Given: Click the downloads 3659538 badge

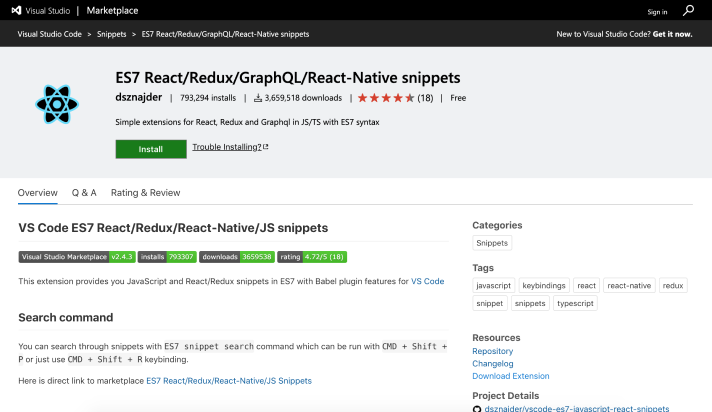Looking at the screenshot, I should tap(237, 257).
